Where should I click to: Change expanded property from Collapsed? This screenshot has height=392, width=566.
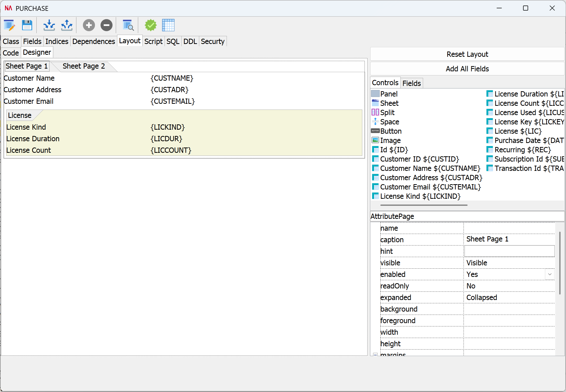tap(482, 297)
